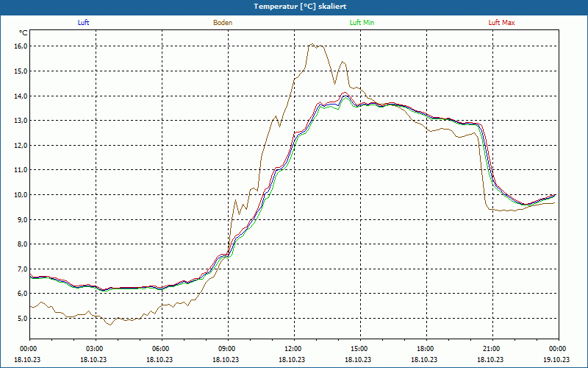Click the chart title 'Temperatur [°C] skaliert'

[x=300, y=7]
